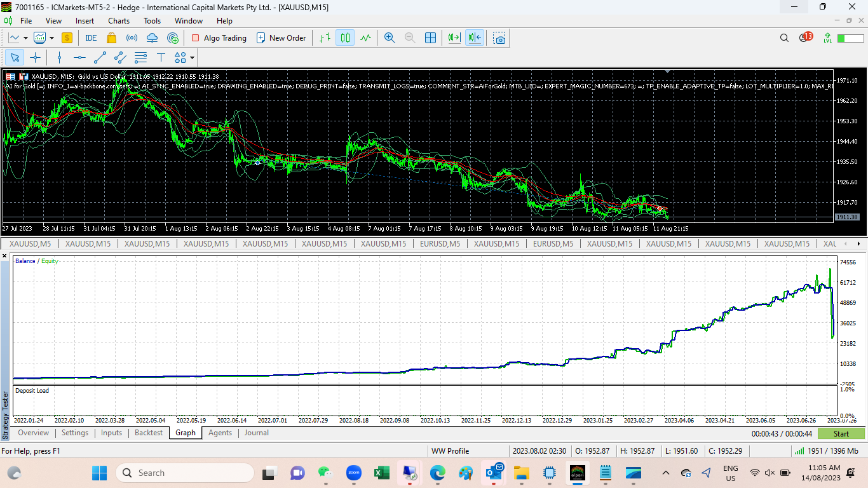Screen dimensions: 868x488
Task: Select the crosshair cursor tool
Action: (x=36, y=58)
